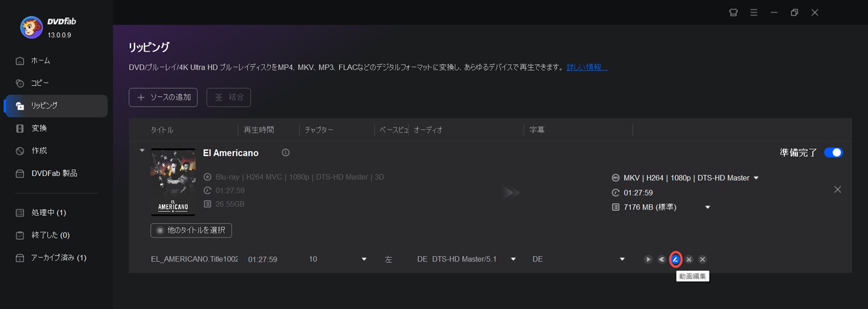Open the 詳しい情報 link
868x309 pixels.
587,67
